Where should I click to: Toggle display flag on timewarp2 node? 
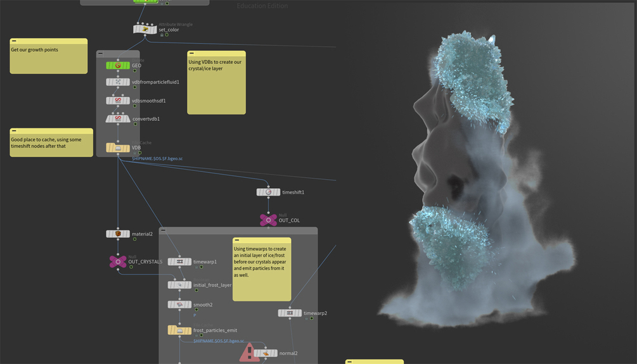[x=299, y=313]
